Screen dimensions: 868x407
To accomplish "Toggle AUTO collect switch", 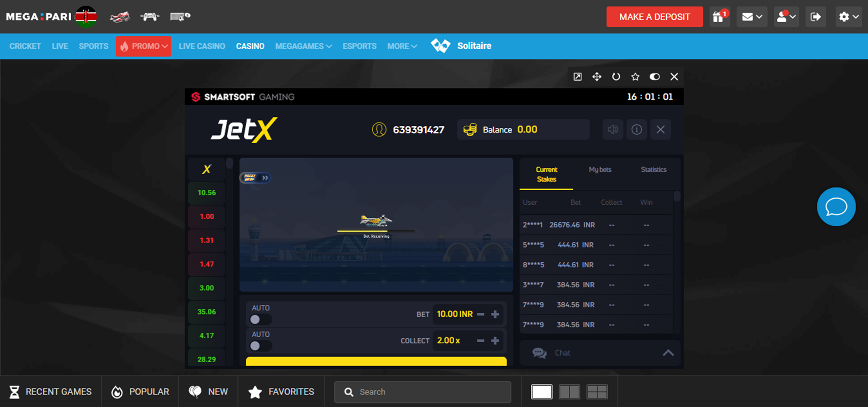I will tap(260, 346).
